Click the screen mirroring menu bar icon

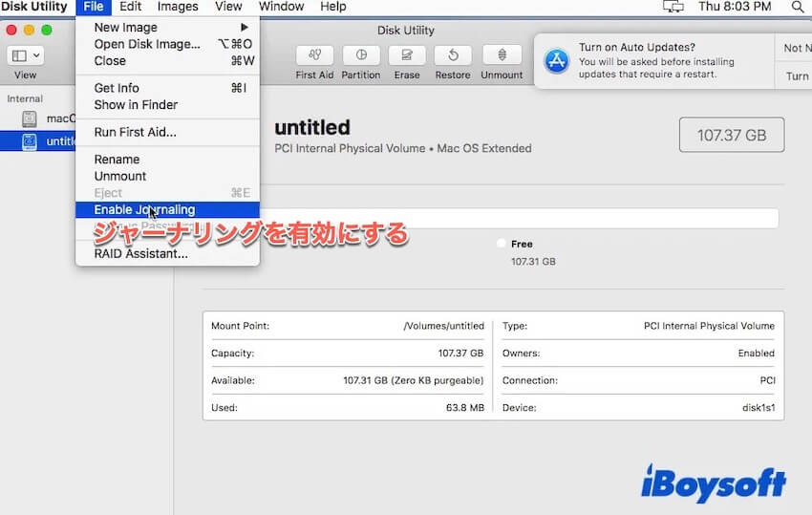pyautogui.click(x=673, y=7)
